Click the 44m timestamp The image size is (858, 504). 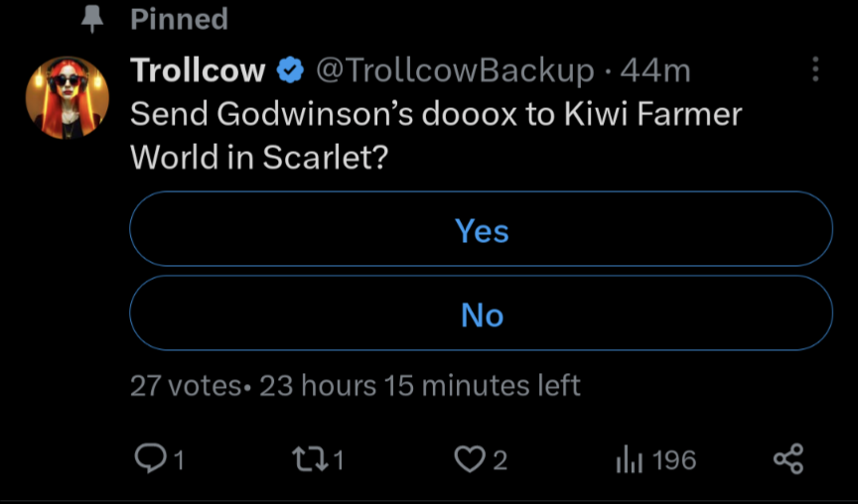[x=654, y=70]
